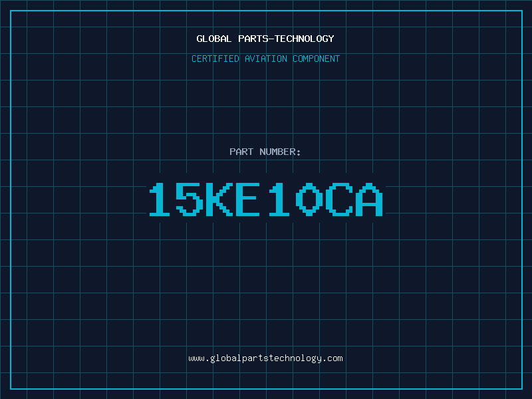The height and width of the screenshot is (399, 532).
Task: Click the digit 5 in the part number
Action: tap(190, 199)
